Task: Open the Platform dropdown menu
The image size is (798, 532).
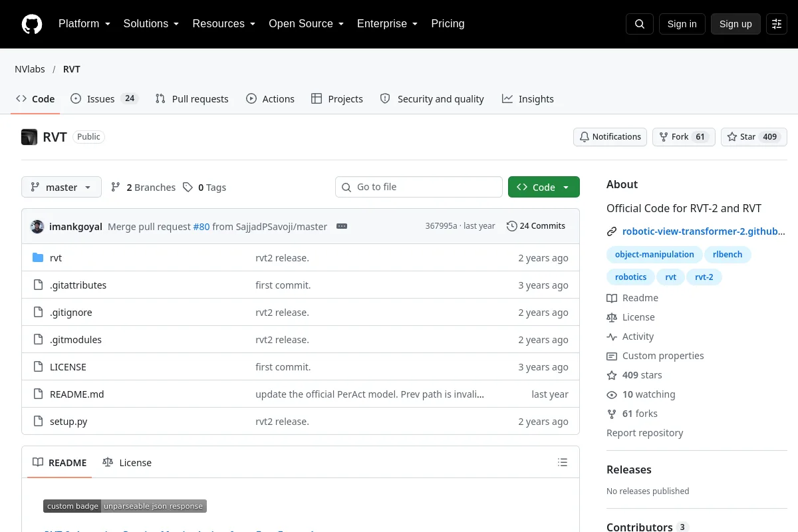Action: [x=84, y=24]
